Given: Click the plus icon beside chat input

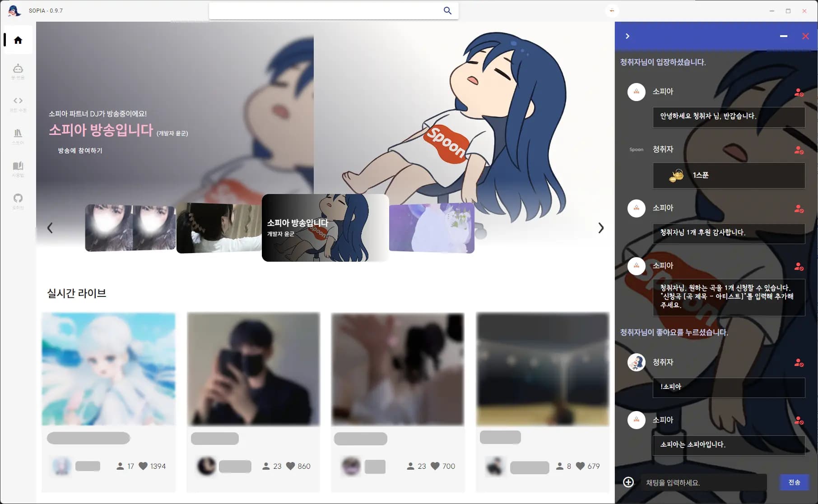Looking at the screenshot, I should click(x=628, y=482).
